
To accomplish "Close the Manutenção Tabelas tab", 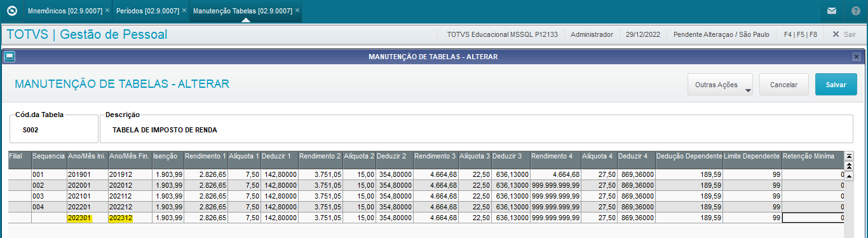I will [297, 11].
